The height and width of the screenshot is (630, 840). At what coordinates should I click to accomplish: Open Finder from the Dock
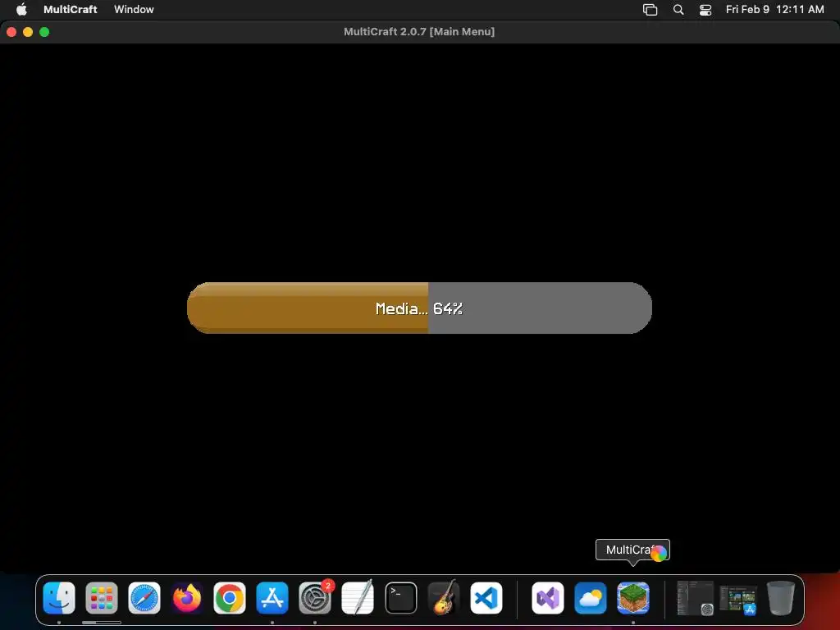(x=59, y=598)
